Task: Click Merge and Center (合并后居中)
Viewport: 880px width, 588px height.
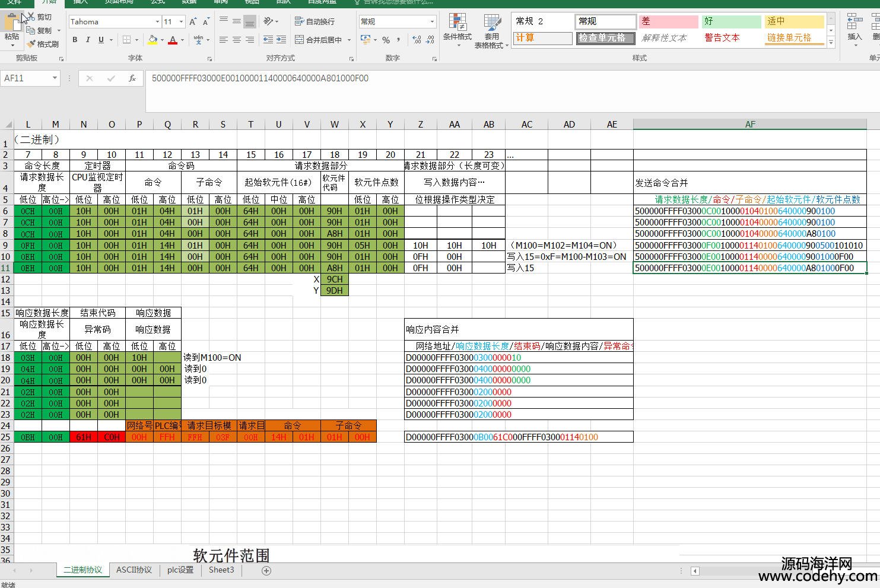Action: tap(319, 40)
